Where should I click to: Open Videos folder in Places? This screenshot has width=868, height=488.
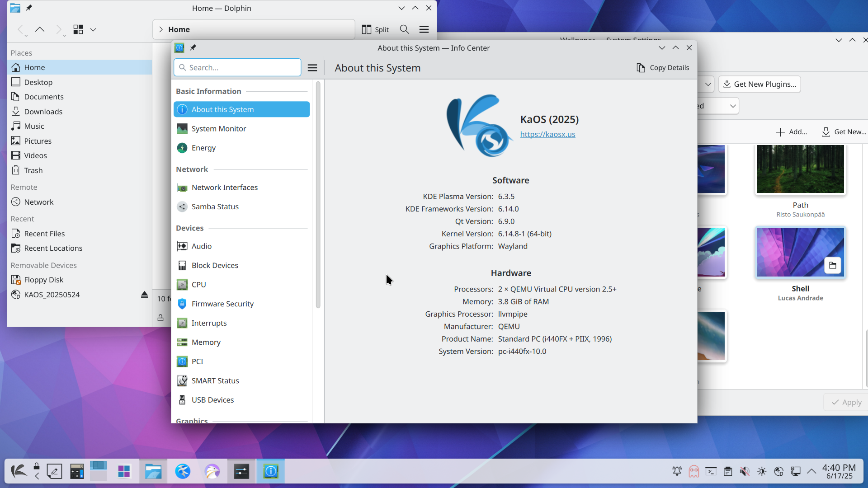coord(80,155)
